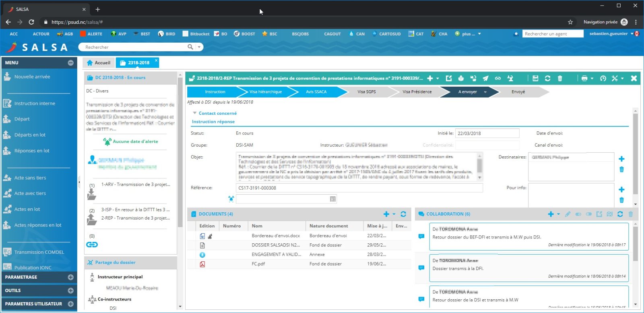
Task: Click the history clock icon in the teal toolbar
Action: [603, 79]
